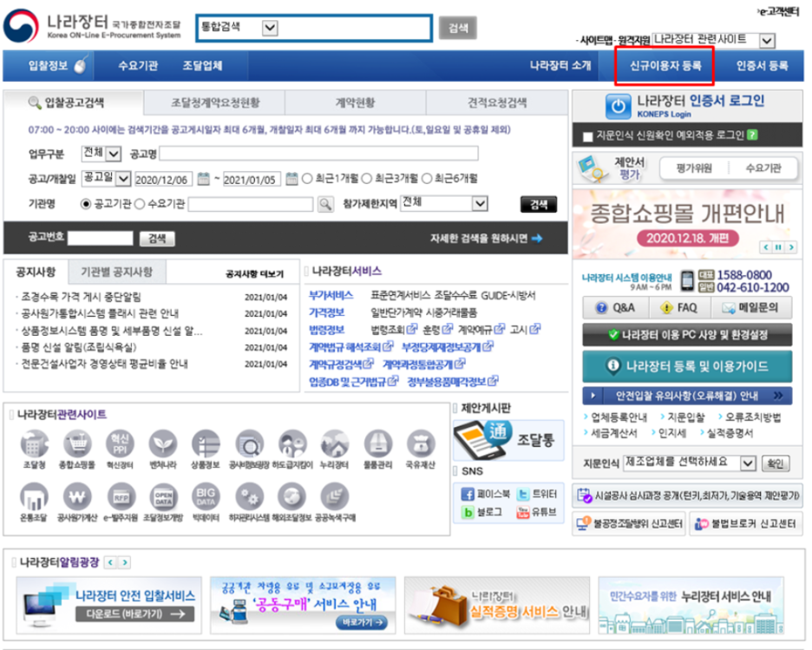Open the 나라장터 안전 입찰서비스 banner
812x650 pixels.
click(x=108, y=606)
